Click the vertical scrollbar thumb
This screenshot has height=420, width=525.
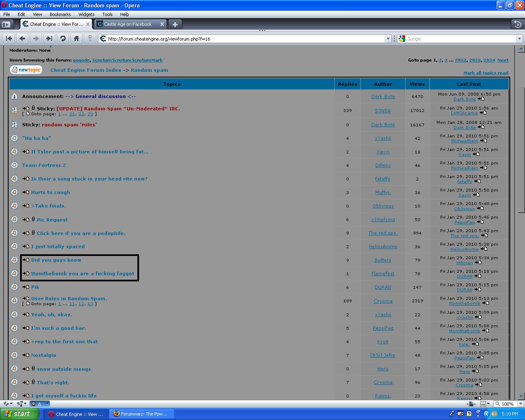click(521, 149)
